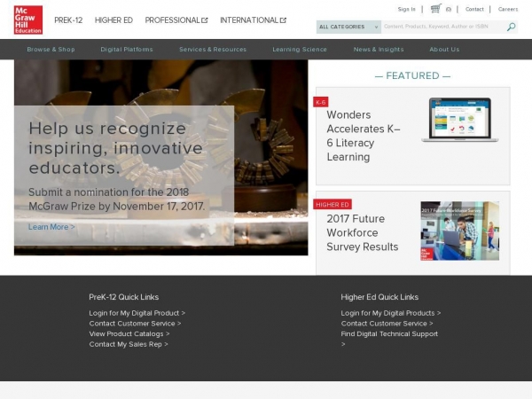Screen dimensions: 532x399
Task: Open the ALL CATEGORIES dropdown
Action: [348, 27]
